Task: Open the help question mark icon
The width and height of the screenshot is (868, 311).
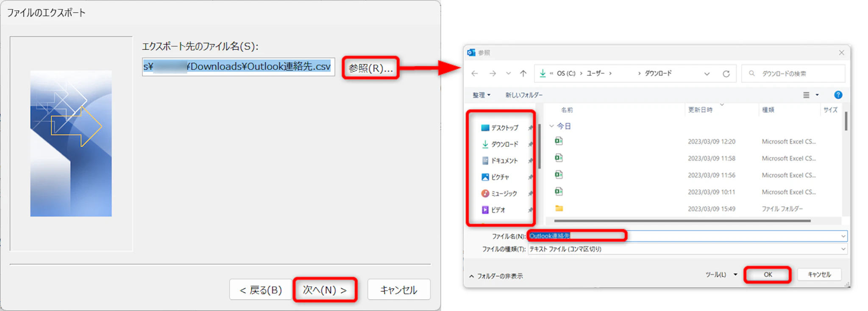Action: pyautogui.click(x=838, y=95)
